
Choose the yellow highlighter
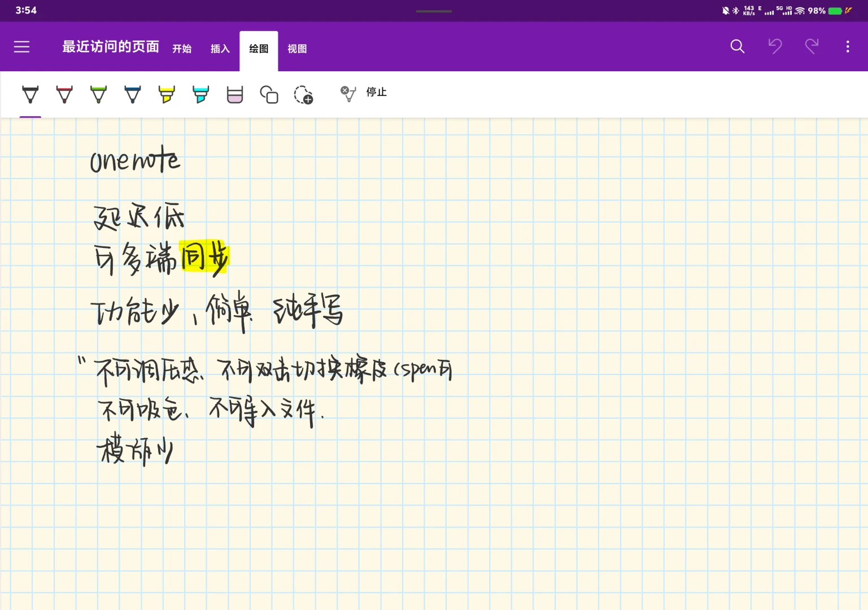(x=167, y=94)
